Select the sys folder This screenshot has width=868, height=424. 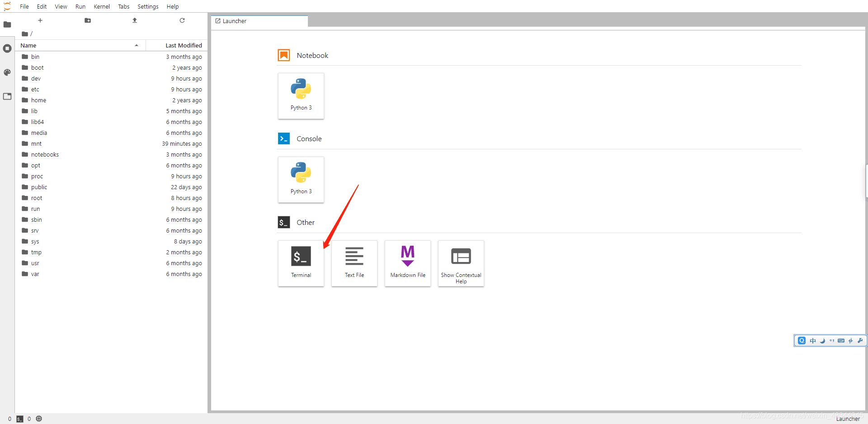pos(111,241)
